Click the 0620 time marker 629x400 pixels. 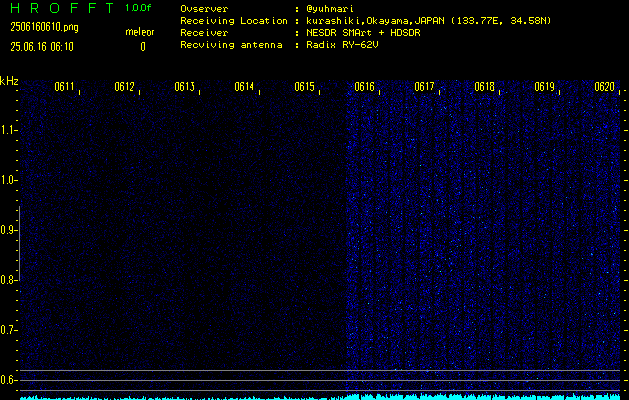[605, 87]
